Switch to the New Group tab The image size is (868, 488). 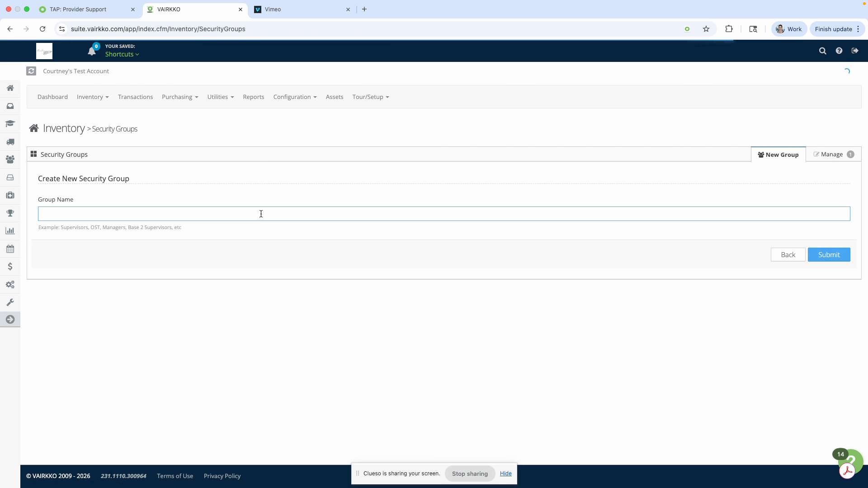[778, 155]
